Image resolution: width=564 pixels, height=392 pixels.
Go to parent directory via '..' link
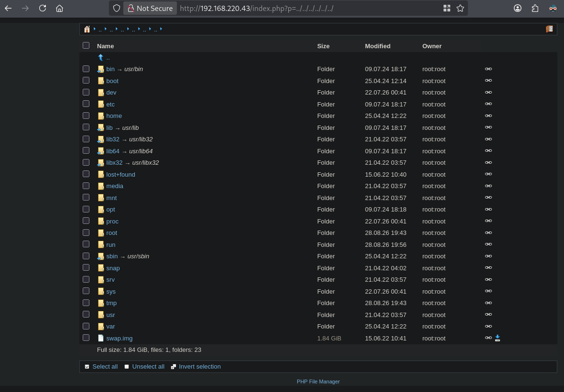coord(108,57)
